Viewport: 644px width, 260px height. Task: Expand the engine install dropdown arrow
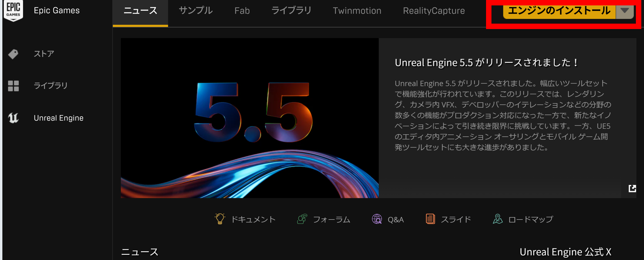pyautogui.click(x=625, y=11)
